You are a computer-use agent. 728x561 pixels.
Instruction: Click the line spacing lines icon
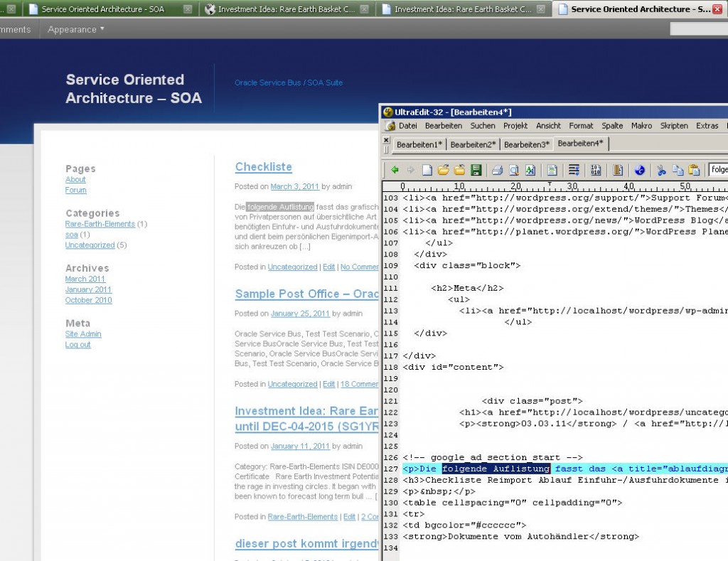click(x=574, y=170)
